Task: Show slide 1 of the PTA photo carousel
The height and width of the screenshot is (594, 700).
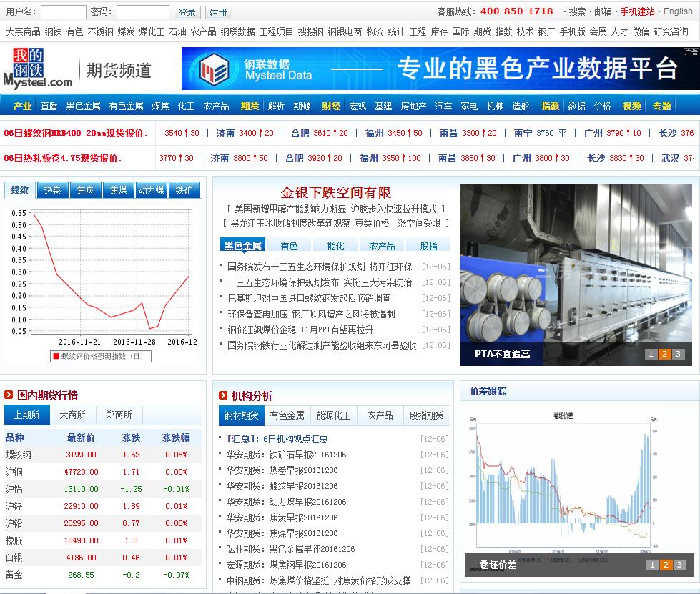Action: tap(651, 354)
